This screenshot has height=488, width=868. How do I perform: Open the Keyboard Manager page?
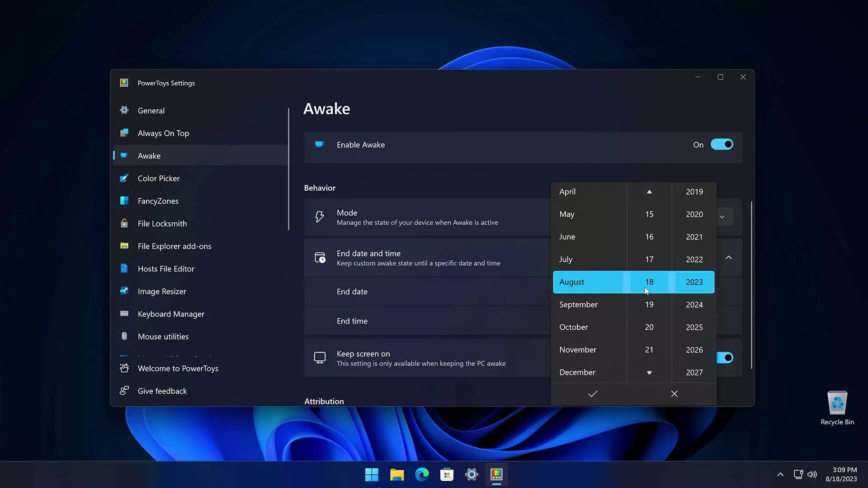[x=201, y=314]
